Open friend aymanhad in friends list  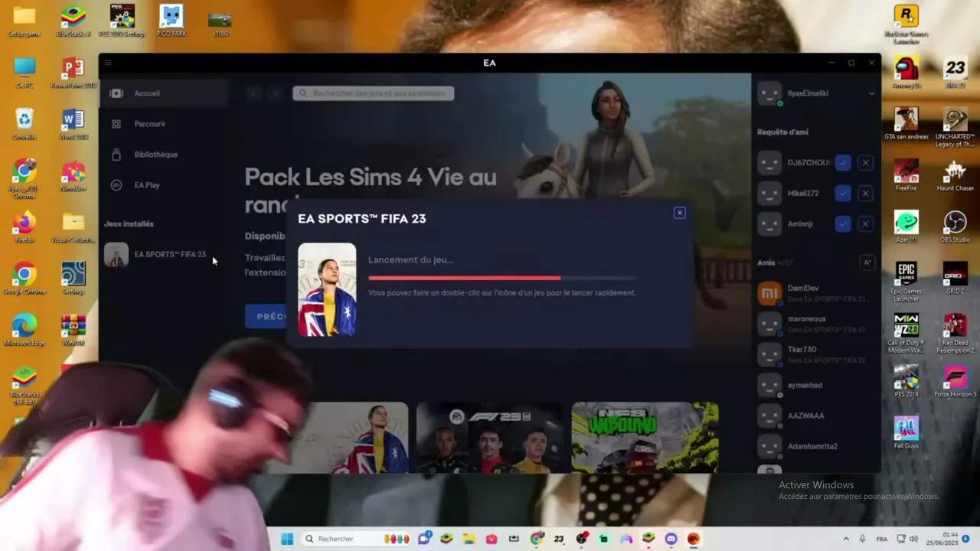point(816,385)
